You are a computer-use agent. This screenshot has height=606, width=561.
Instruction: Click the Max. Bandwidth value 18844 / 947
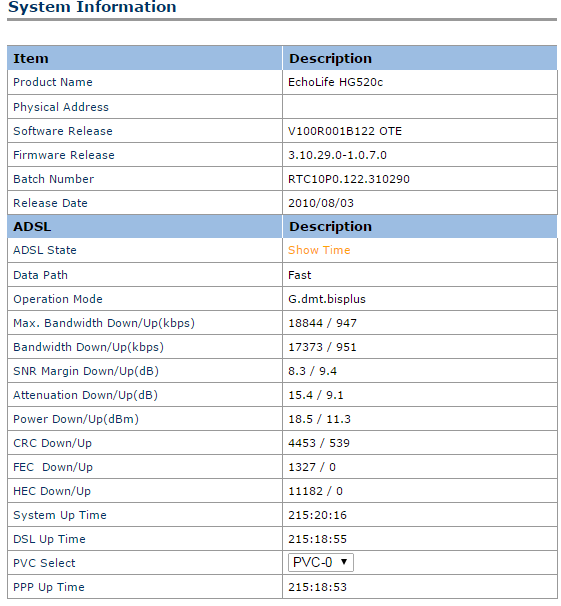322,323
